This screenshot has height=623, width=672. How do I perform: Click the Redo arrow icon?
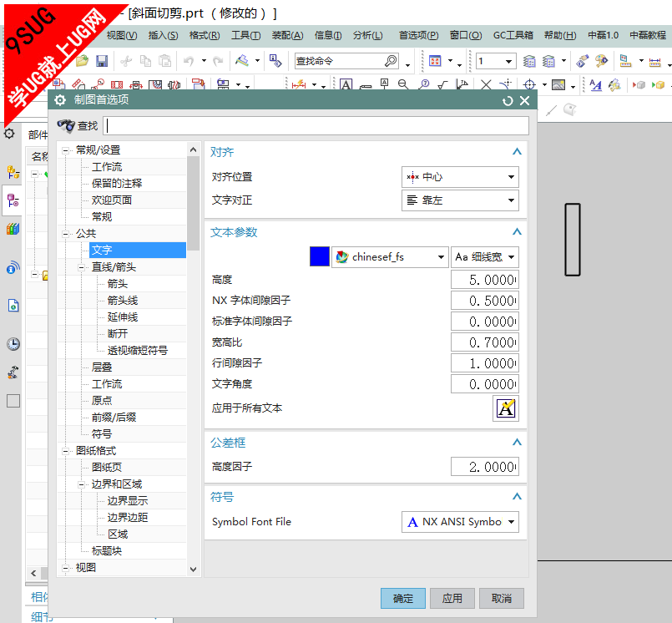pyautogui.click(x=219, y=61)
